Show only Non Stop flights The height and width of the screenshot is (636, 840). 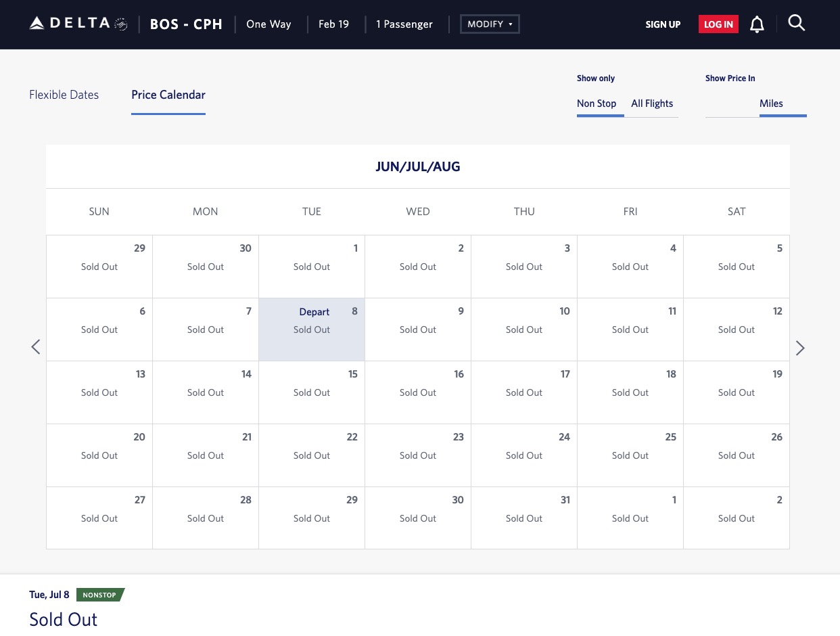[x=597, y=104]
